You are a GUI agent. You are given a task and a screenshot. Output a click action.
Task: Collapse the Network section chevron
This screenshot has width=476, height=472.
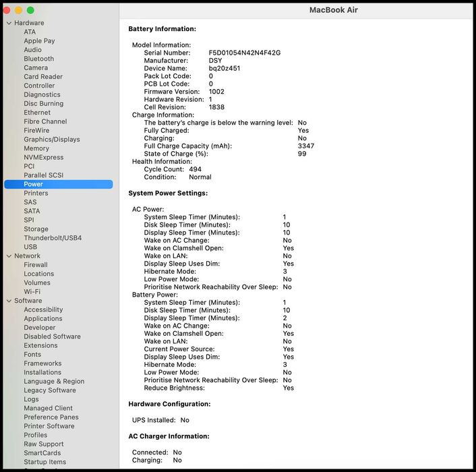[9, 256]
